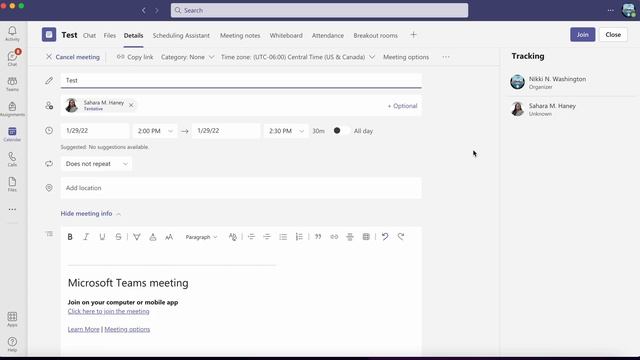
Task: Show more apps ellipsis in sidebar
Action: [x=12, y=209]
